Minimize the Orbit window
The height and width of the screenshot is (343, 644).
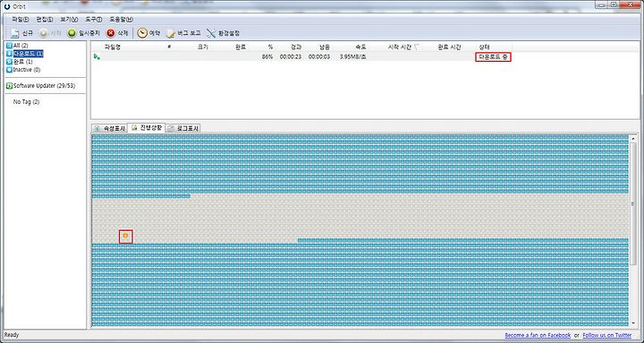click(x=602, y=5)
